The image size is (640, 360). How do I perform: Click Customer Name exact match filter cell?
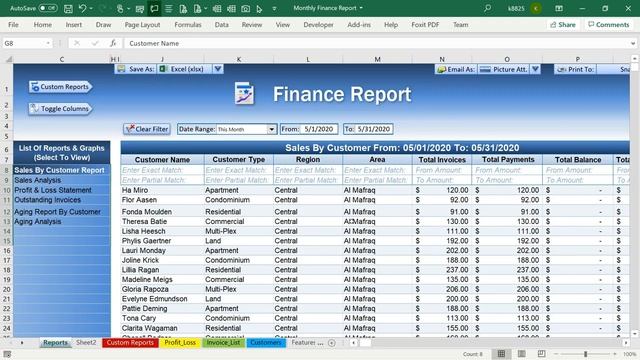coord(162,170)
